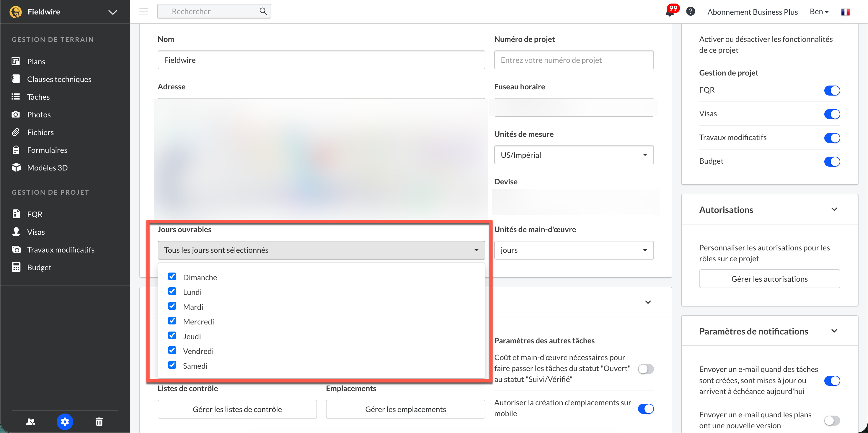The image size is (868, 433).
Task: Uncheck the Samedi checkbox
Action: (x=172, y=365)
